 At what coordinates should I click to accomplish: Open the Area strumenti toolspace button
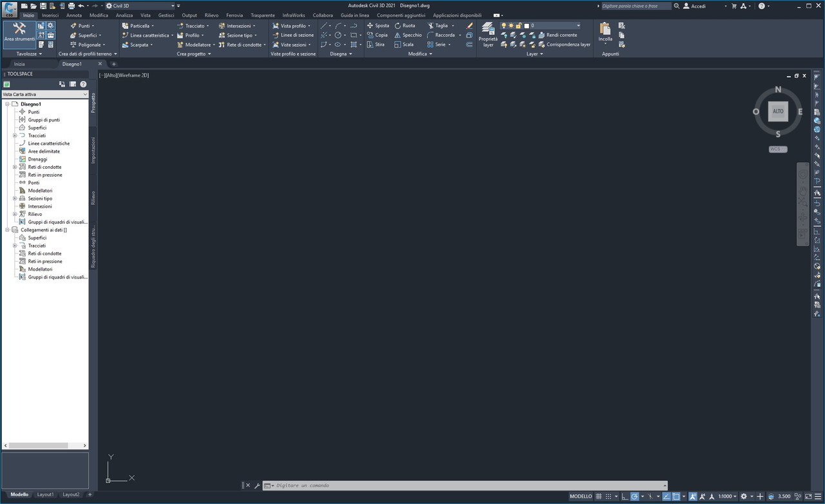point(19,34)
